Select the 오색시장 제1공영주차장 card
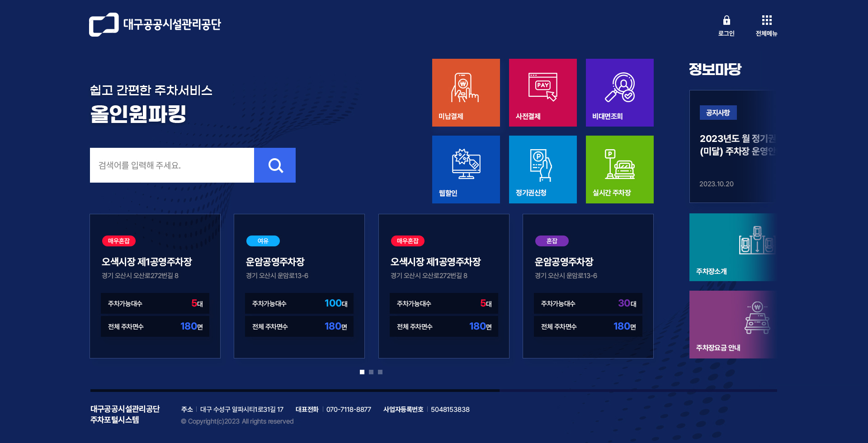This screenshot has height=443, width=868. tap(155, 286)
